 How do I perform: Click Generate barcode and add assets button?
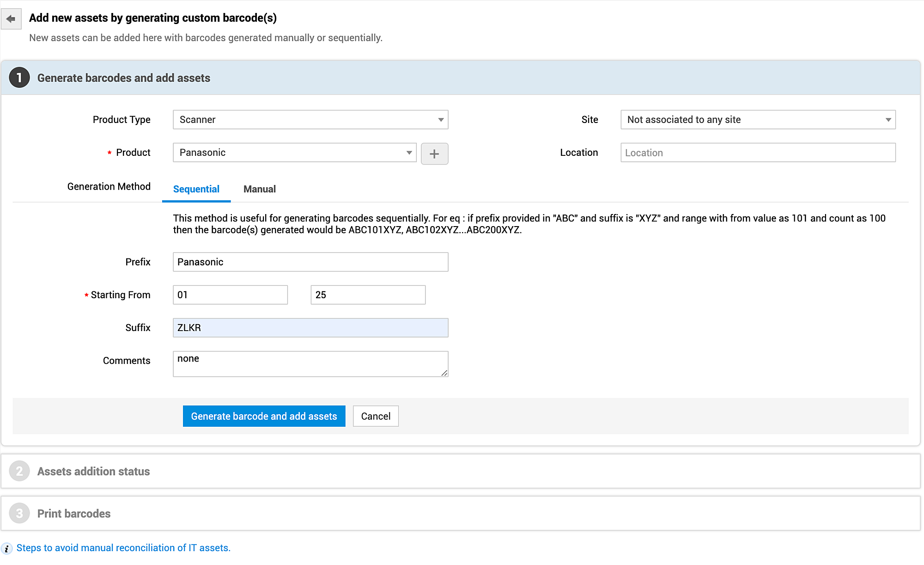point(264,416)
